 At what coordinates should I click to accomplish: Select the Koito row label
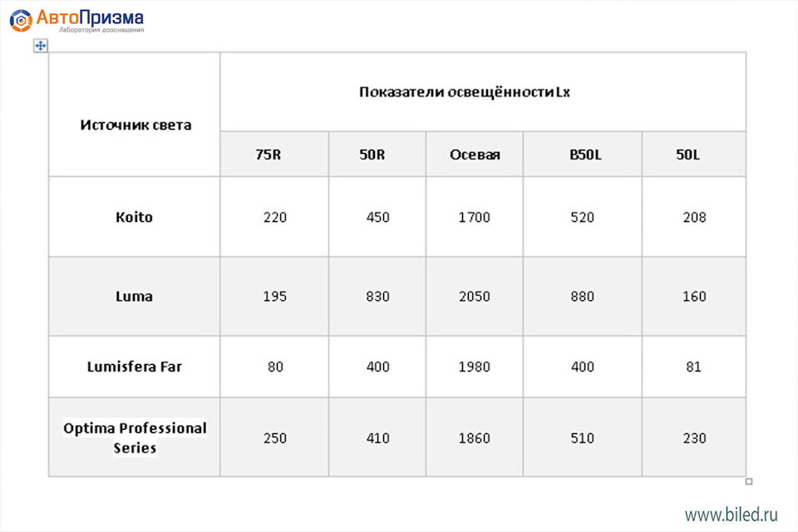pyautogui.click(x=135, y=217)
